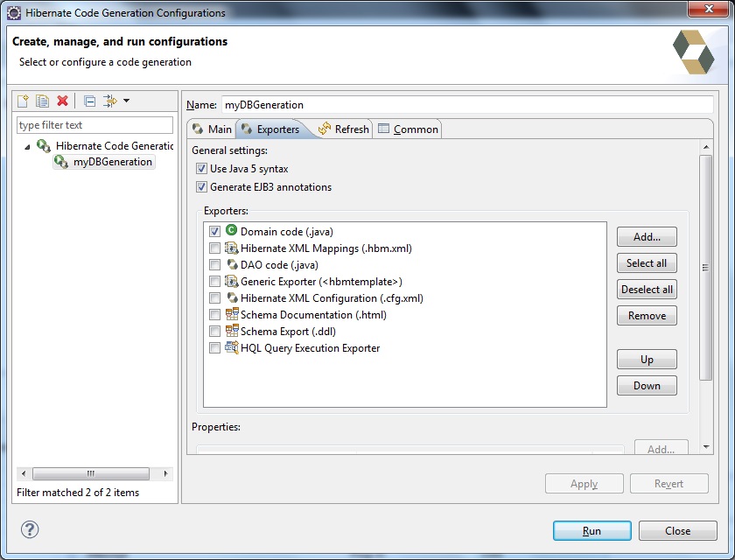Enable Hibernate XML Mappings (.hbm.xml) exporter
Viewport: 735px width, 560px height.
click(214, 248)
